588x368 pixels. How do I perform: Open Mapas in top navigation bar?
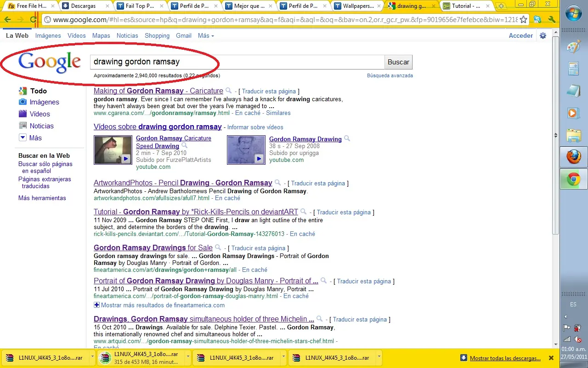click(x=101, y=35)
